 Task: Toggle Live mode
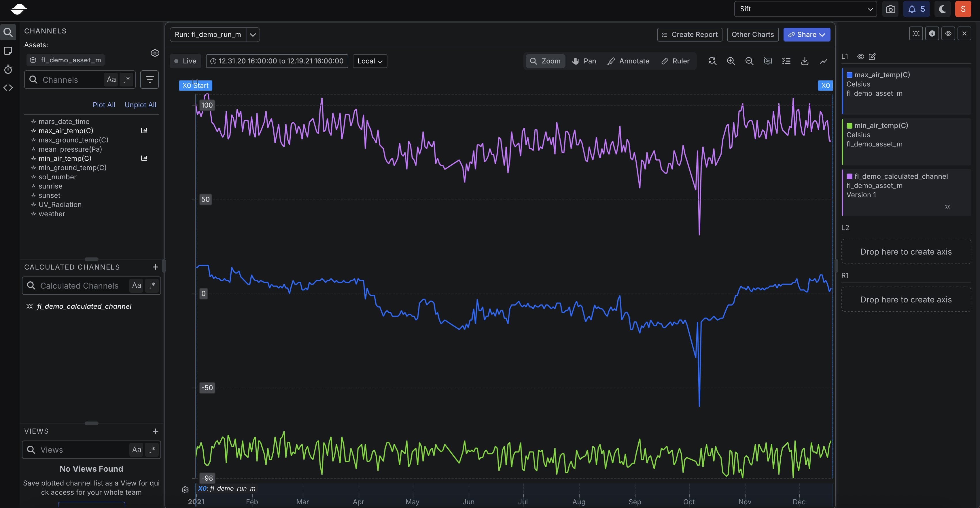pos(185,61)
